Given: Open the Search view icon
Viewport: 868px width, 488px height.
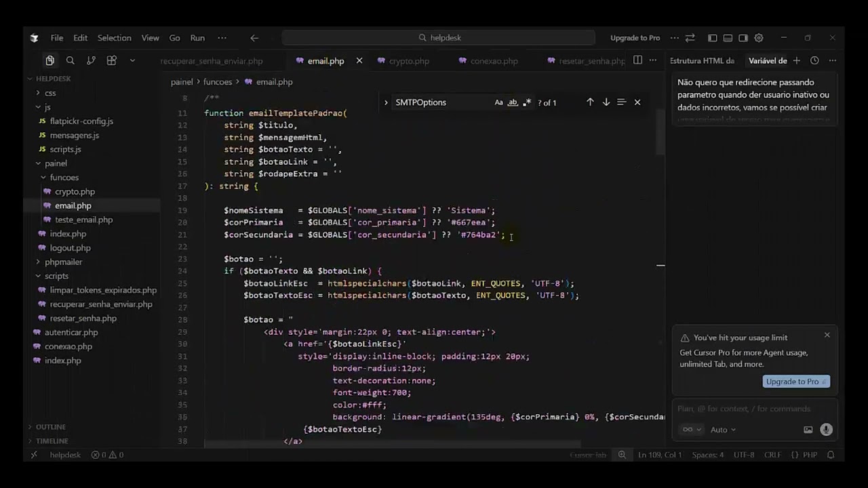Looking at the screenshot, I should tap(70, 60).
